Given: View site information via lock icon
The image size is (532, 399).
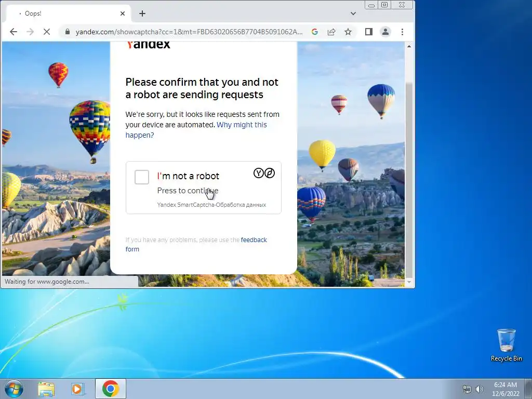Looking at the screenshot, I should [68, 32].
